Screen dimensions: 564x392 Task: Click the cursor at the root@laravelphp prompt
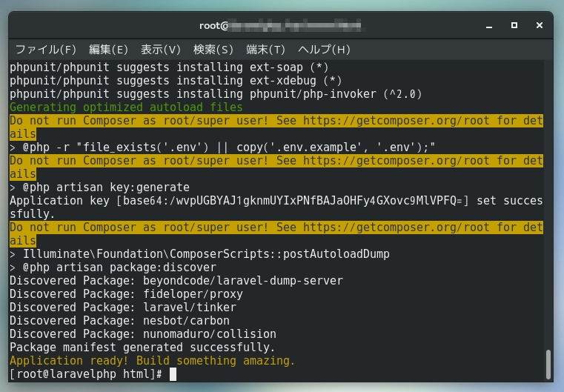173,374
